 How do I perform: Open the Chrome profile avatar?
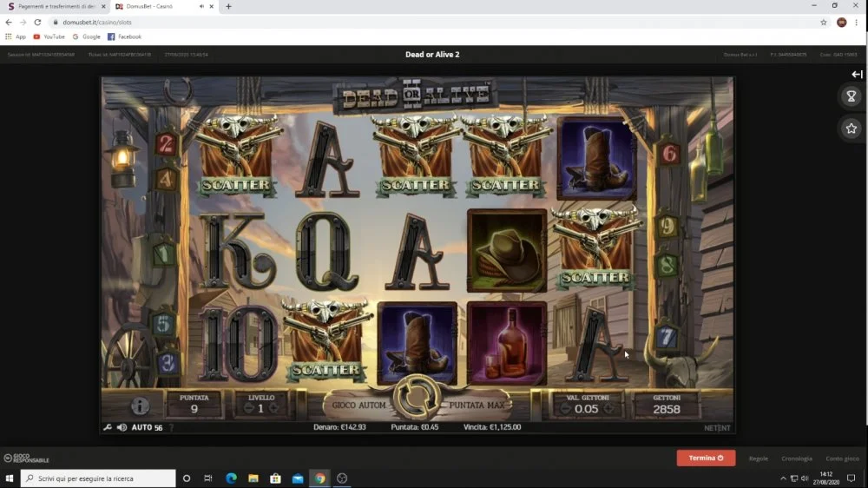pos(841,23)
